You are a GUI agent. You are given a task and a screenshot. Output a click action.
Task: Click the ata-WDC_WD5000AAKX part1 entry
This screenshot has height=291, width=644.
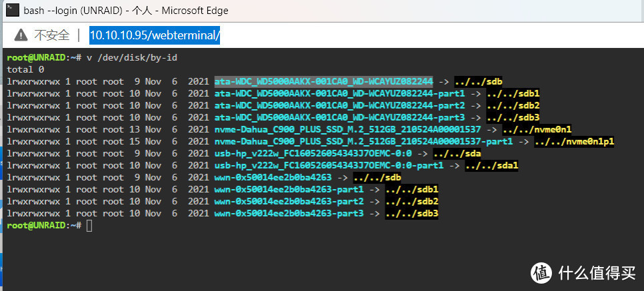tap(339, 93)
